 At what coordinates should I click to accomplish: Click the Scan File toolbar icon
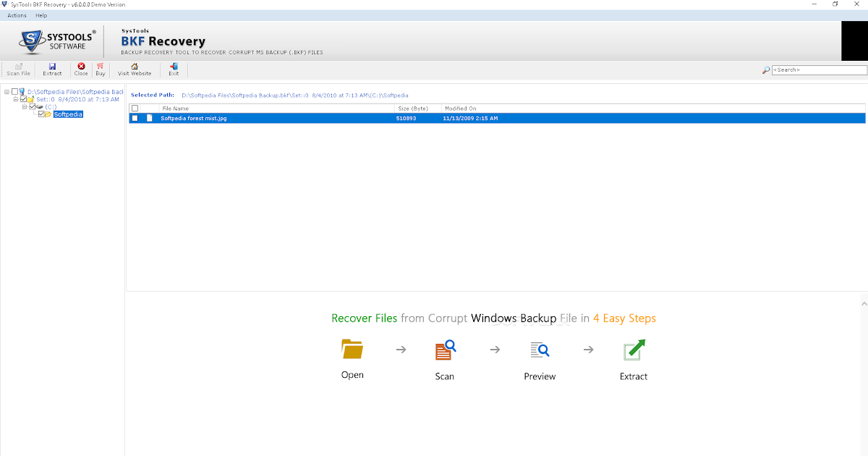pos(19,67)
